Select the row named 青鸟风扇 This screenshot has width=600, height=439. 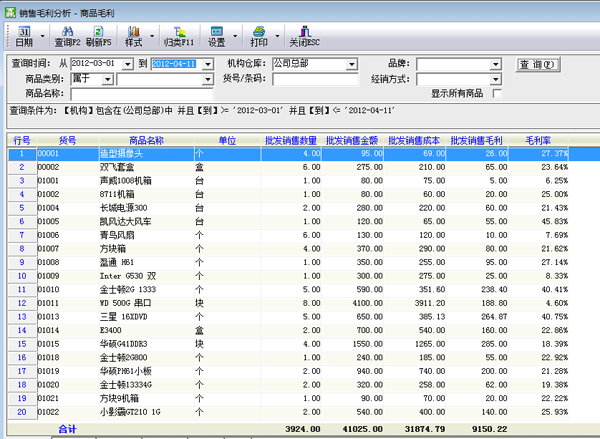point(288,235)
